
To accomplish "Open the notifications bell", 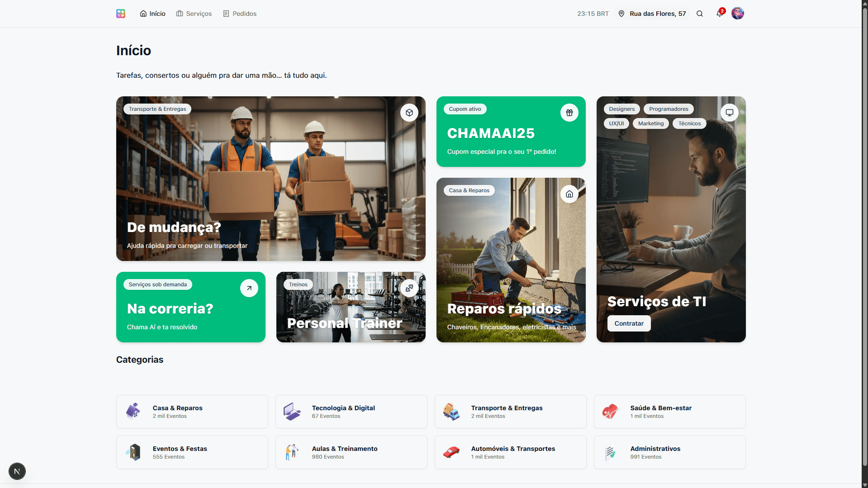I will point(719,14).
